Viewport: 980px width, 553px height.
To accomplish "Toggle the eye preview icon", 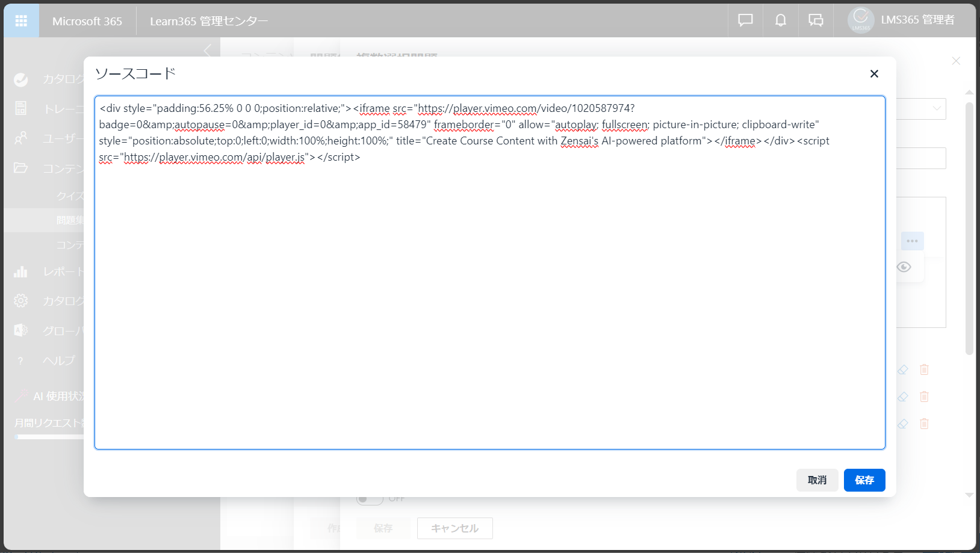I will [904, 267].
